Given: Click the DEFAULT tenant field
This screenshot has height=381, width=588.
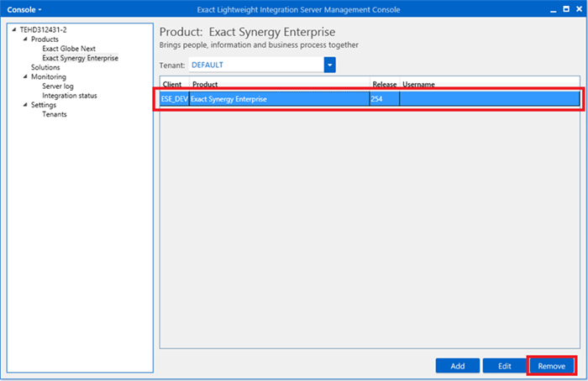Looking at the screenshot, I should (x=256, y=65).
